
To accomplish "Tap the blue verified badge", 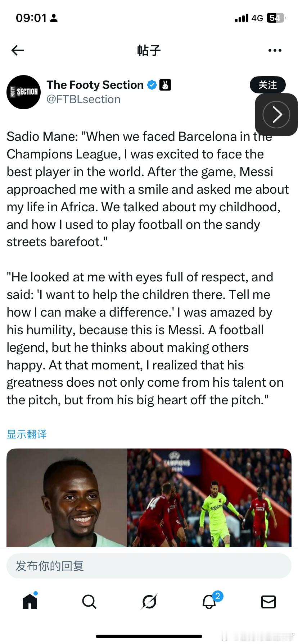I will [x=152, y=85].
